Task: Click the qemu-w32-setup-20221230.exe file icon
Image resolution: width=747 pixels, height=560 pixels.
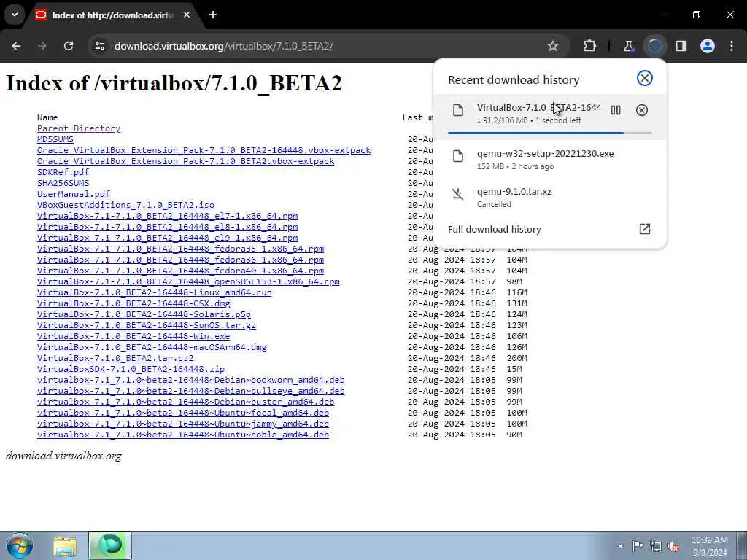Action: click(458, 156)
